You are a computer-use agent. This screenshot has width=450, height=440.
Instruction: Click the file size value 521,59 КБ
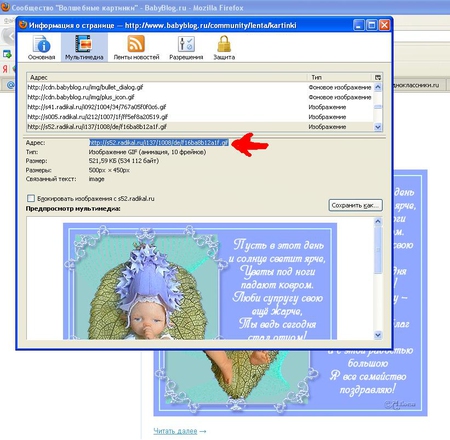124,161
